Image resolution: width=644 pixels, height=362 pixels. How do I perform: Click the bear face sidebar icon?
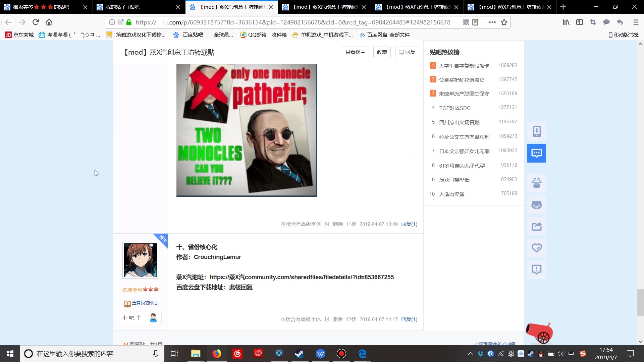coord(537,204)
